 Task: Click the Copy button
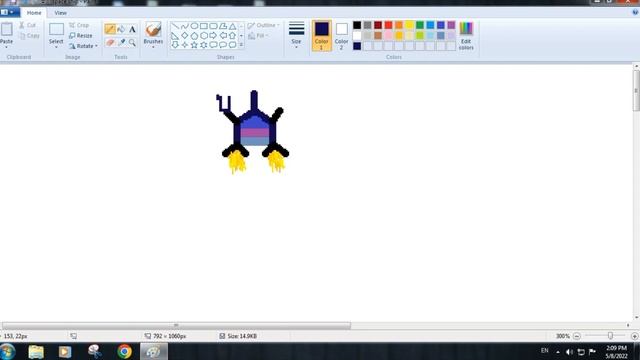point(29,36)
